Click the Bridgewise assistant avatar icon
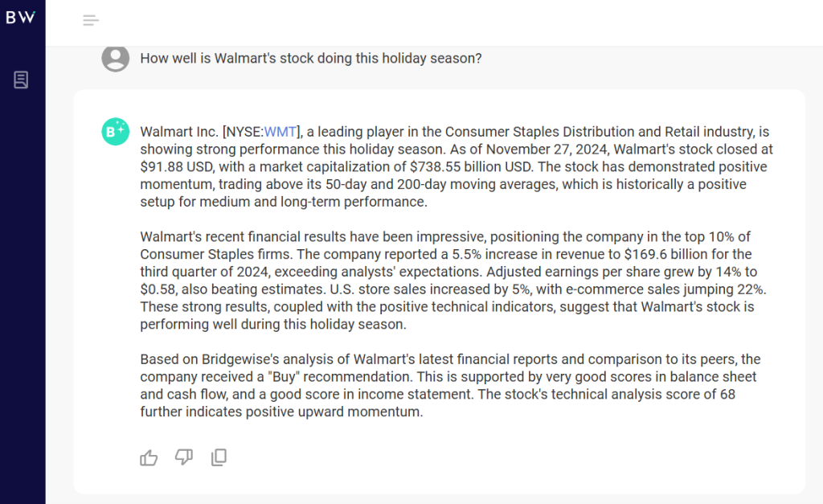The width and height of the screenshot is (823, 504). (x=116, y=132)
